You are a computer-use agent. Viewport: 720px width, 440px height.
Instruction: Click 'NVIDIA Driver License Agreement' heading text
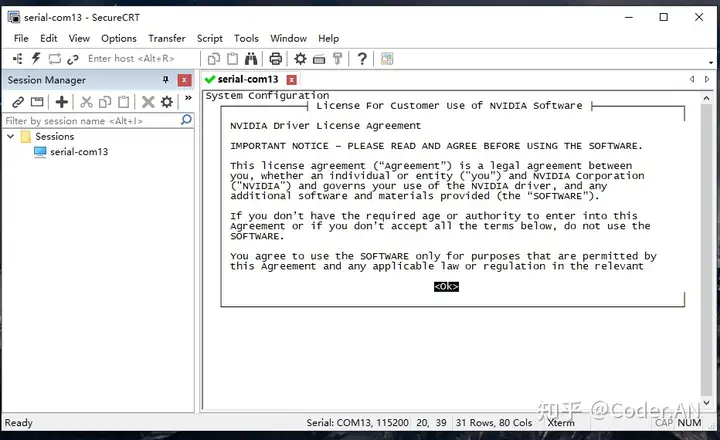tap(325, 126)
